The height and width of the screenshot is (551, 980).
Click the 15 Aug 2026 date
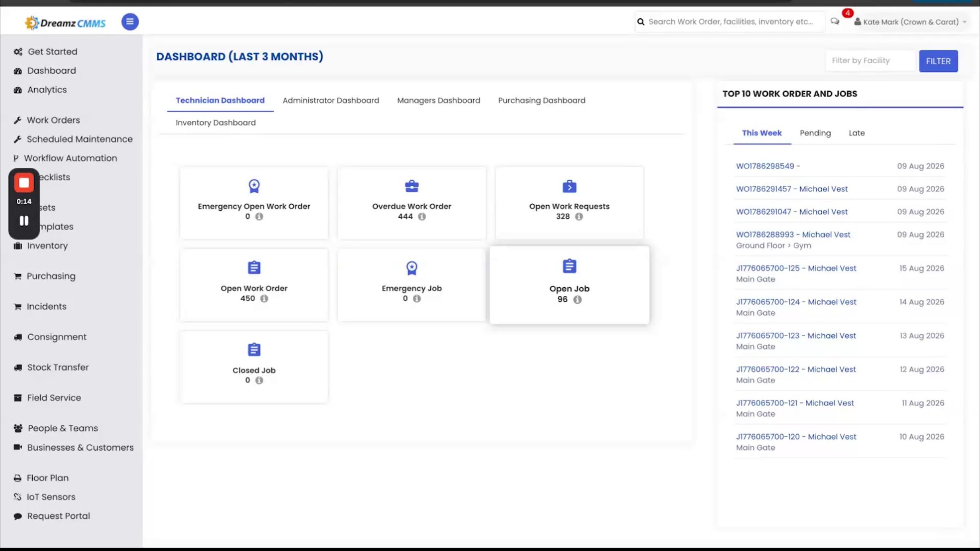tap(922, 268)
